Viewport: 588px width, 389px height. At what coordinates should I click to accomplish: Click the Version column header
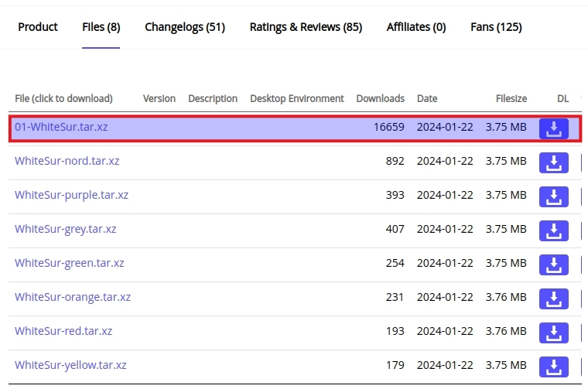(159, 98)
